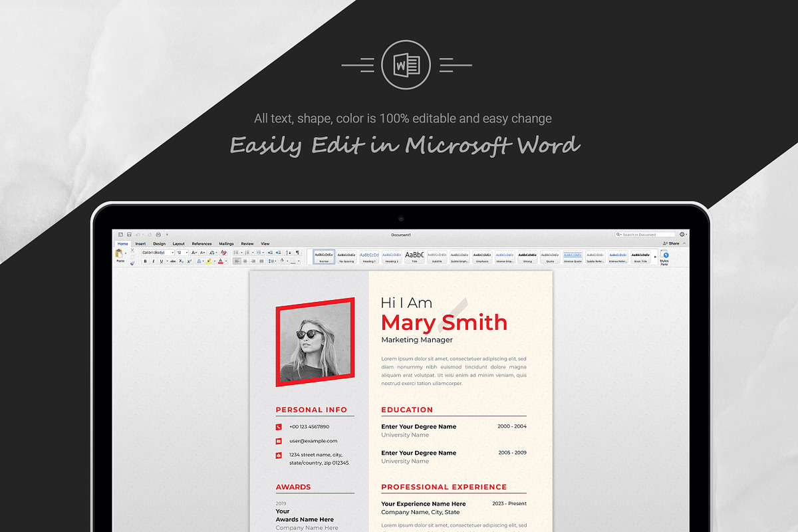Toggle show paragraph marks (pilcrow)
This screenshot has height=532, width=798.
coord(297,253)
